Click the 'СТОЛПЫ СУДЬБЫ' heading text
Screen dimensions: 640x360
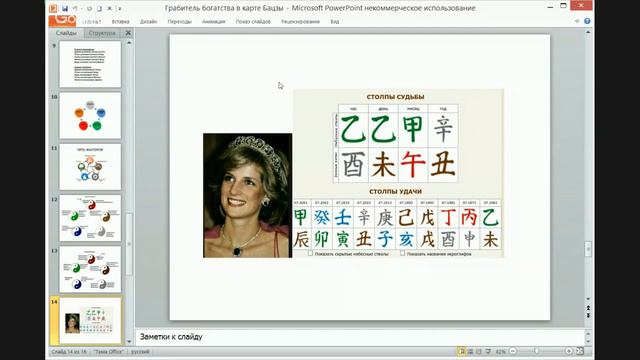[395, 97]
